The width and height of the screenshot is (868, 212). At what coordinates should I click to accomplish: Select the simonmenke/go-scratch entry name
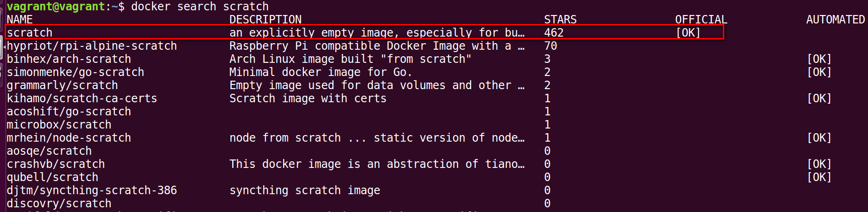(x=75, y=72)
